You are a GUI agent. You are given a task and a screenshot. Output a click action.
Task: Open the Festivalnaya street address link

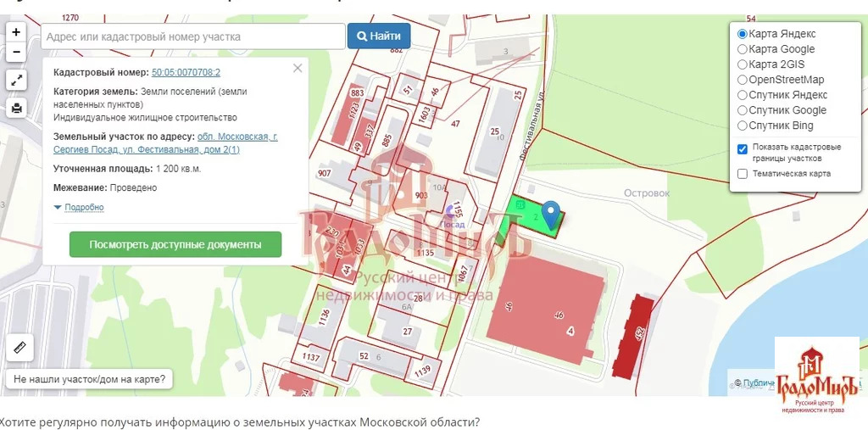pyautogui.click(x=165, y=143)
